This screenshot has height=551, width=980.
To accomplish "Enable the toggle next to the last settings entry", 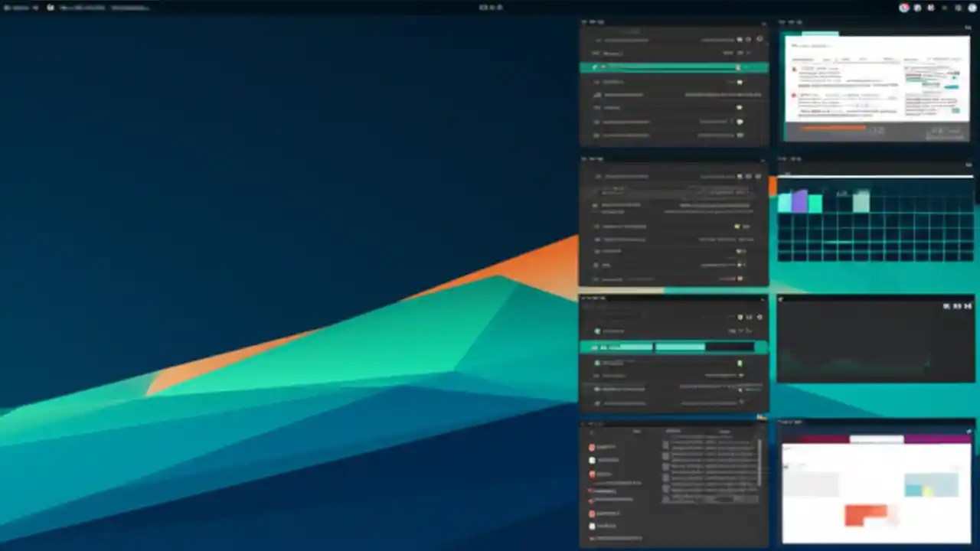I will pos(739,135).
